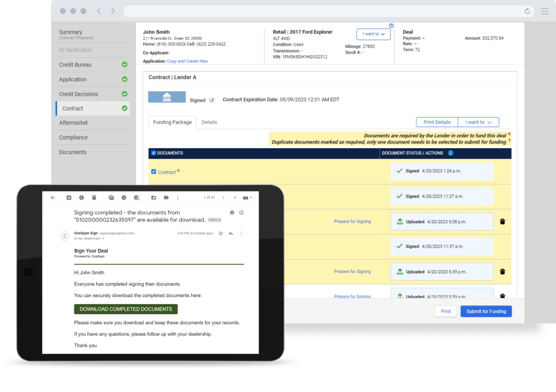Edit the Signed status pencil icon
Screen dimensions: 556x392
(212, 100)
